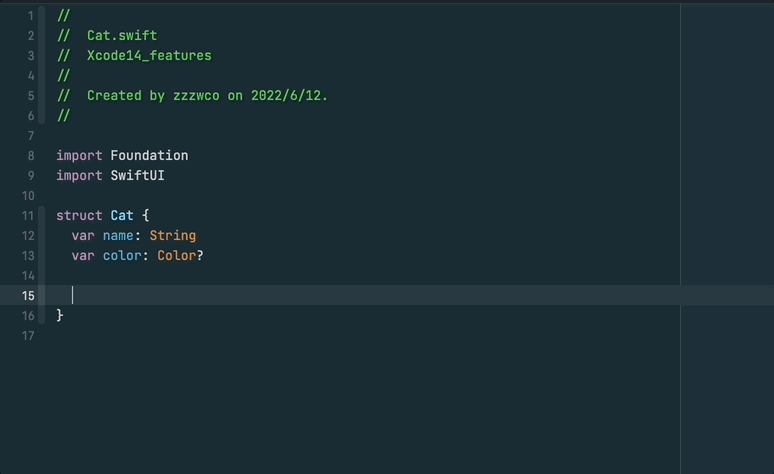The height and width of the screenshot is (474, 774).
Task: Click the color property identifier
Action: coord(122,256)
